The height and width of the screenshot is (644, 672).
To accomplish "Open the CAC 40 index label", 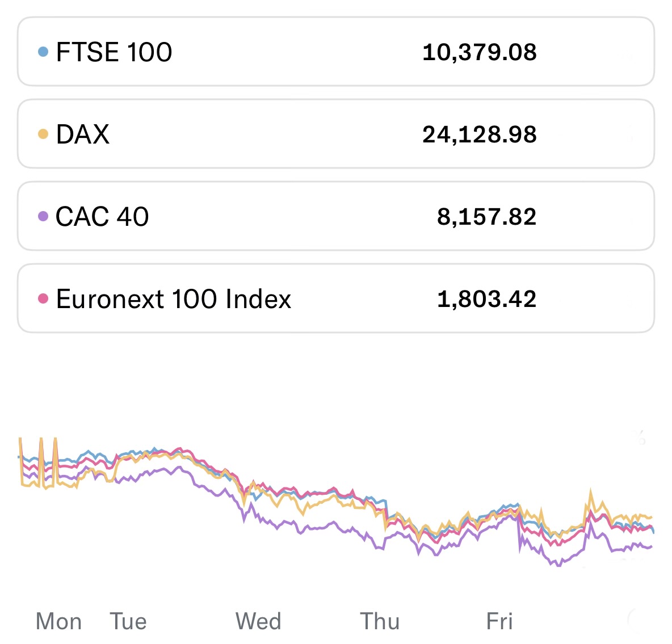I will [103, 217].
